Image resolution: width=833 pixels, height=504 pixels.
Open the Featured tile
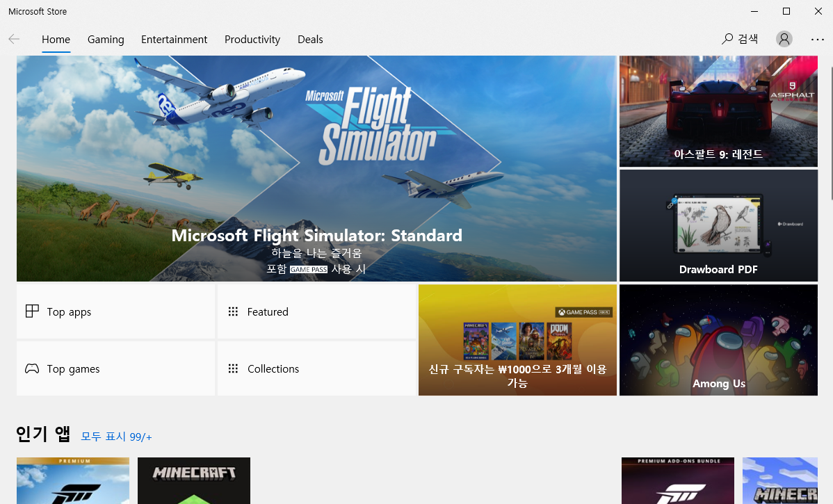tap(316, 311)
